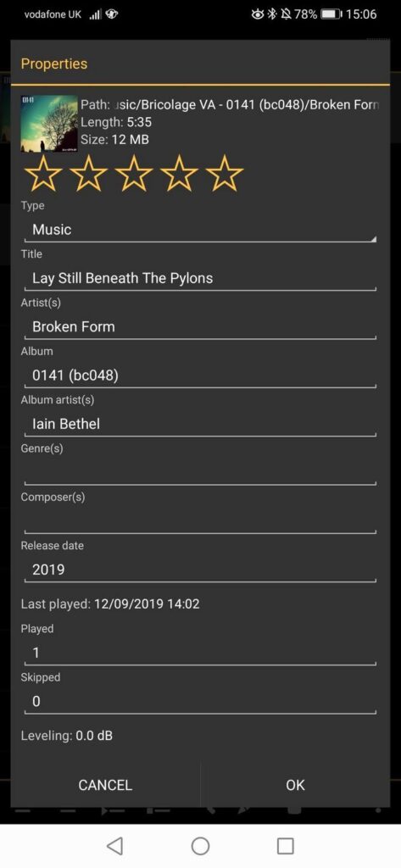Focus the empty Composer(s) field
Viewport: 401px width, 868px height.
pyautogui.click(x=200, y=521)
